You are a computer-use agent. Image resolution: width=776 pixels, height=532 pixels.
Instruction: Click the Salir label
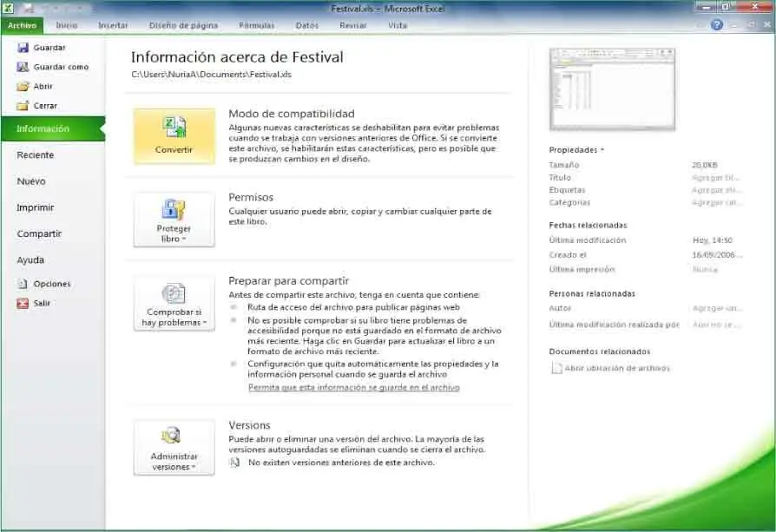click(x=42, y=303)
